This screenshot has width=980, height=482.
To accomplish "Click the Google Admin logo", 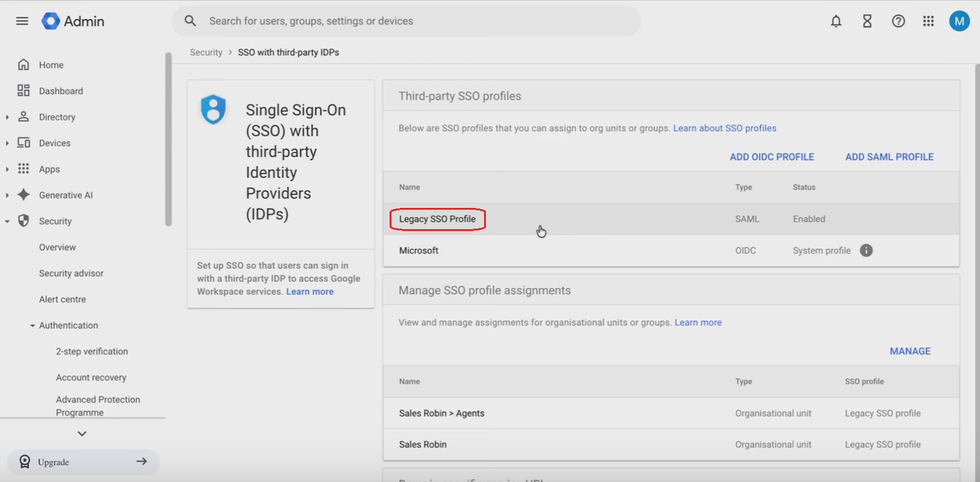I will click(x=51, y=21).
